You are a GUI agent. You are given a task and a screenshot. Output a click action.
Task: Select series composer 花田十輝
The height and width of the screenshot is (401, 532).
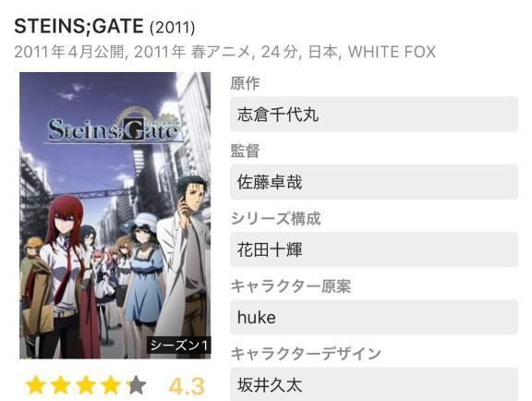374,249
